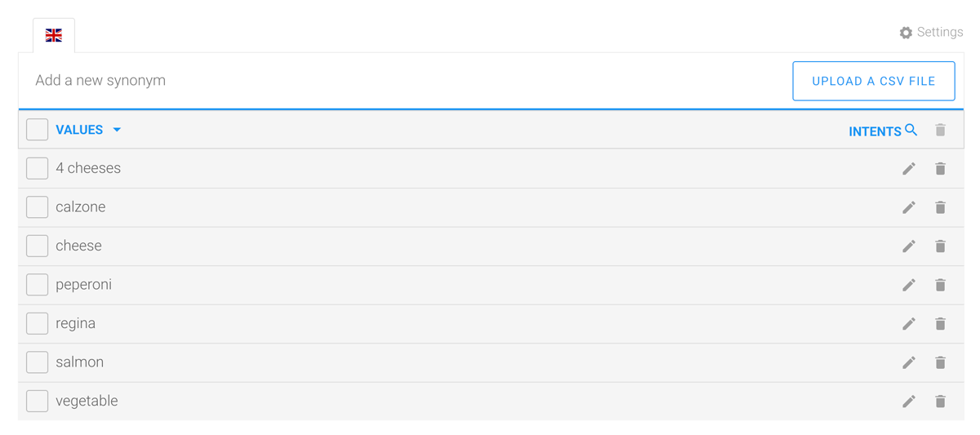
Task: Open Settings with the gear link
Action: tap(931, 33)
